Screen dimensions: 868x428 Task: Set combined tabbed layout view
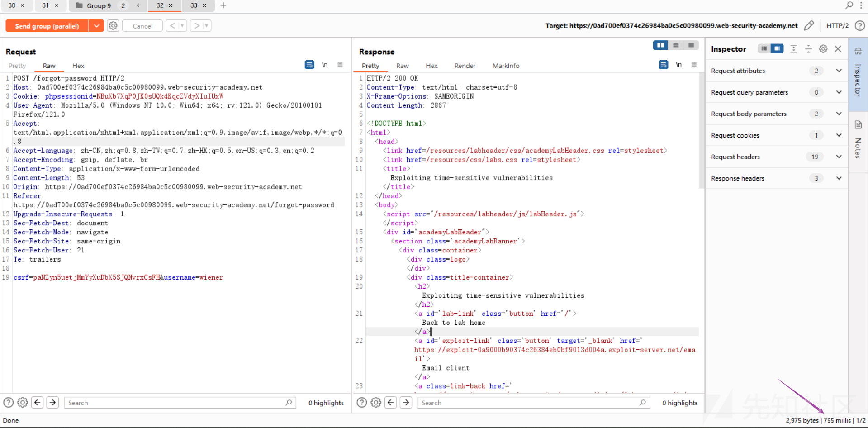click(691, 45)
